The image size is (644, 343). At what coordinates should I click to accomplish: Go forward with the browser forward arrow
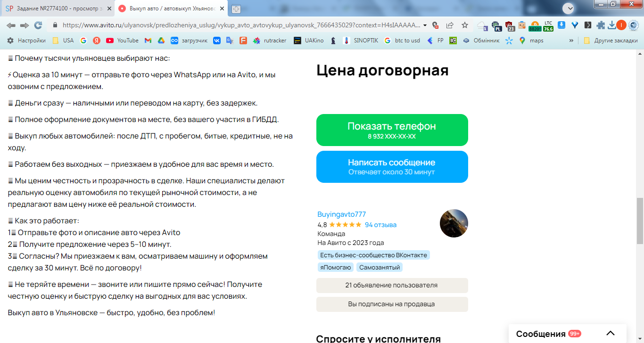[25, 25]
